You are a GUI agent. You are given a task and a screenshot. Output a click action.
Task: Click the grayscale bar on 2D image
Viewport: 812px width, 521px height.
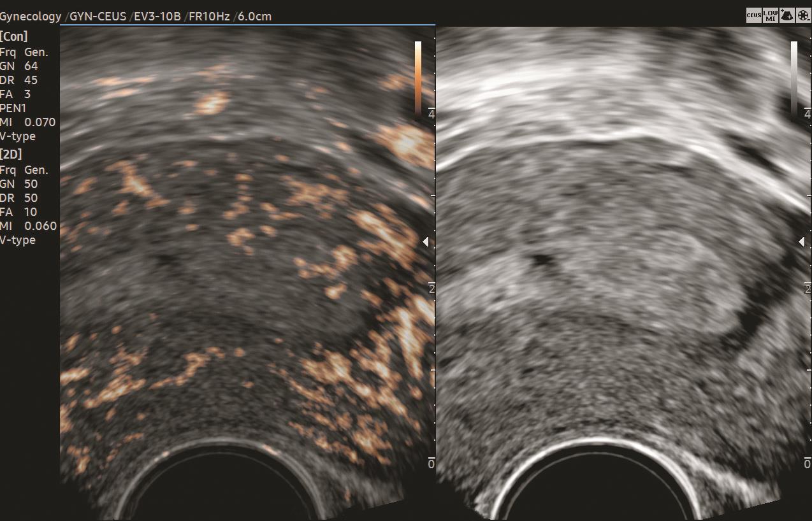click(x=794, y=80)
